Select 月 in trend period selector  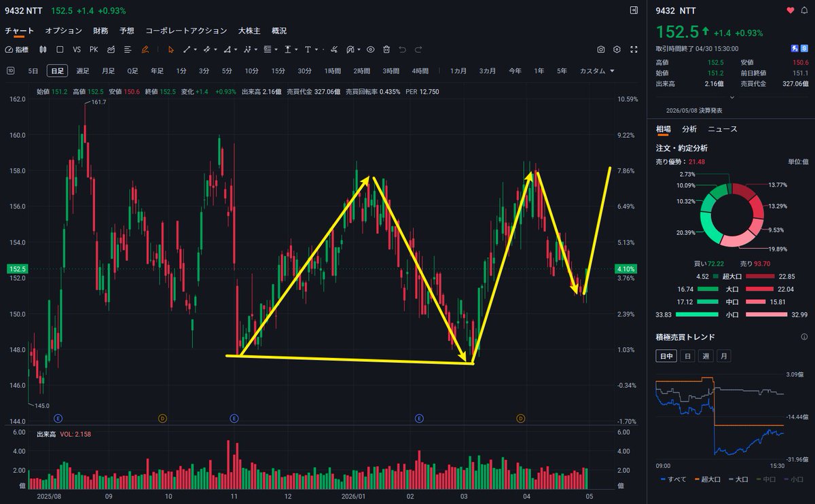coord(725,356)
